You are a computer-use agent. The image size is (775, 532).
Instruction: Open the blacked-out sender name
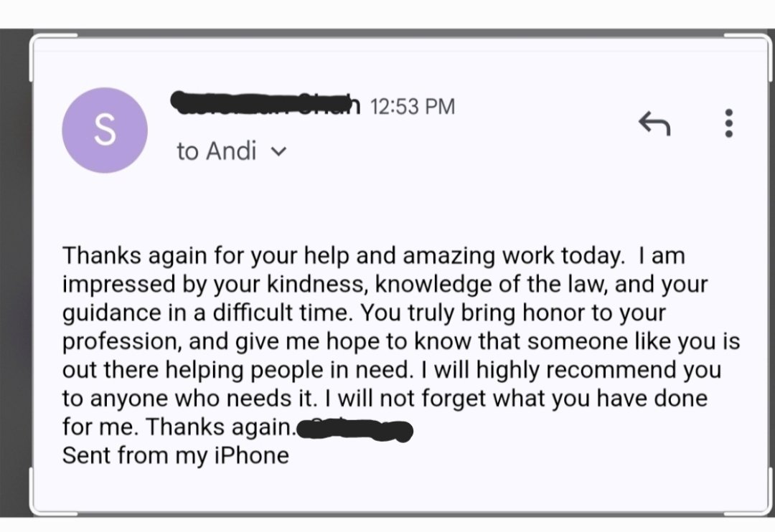point(266,103)
